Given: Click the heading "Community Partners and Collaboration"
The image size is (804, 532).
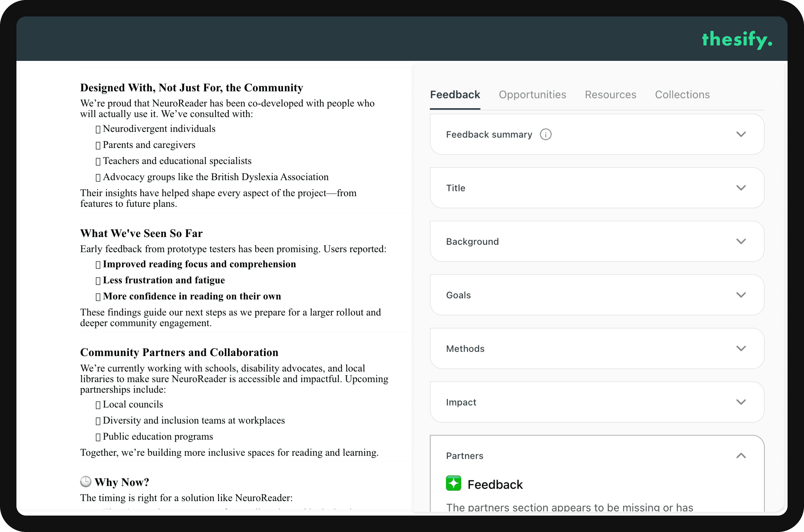Looking at the screenshot, I should click(x=179, y=352).
